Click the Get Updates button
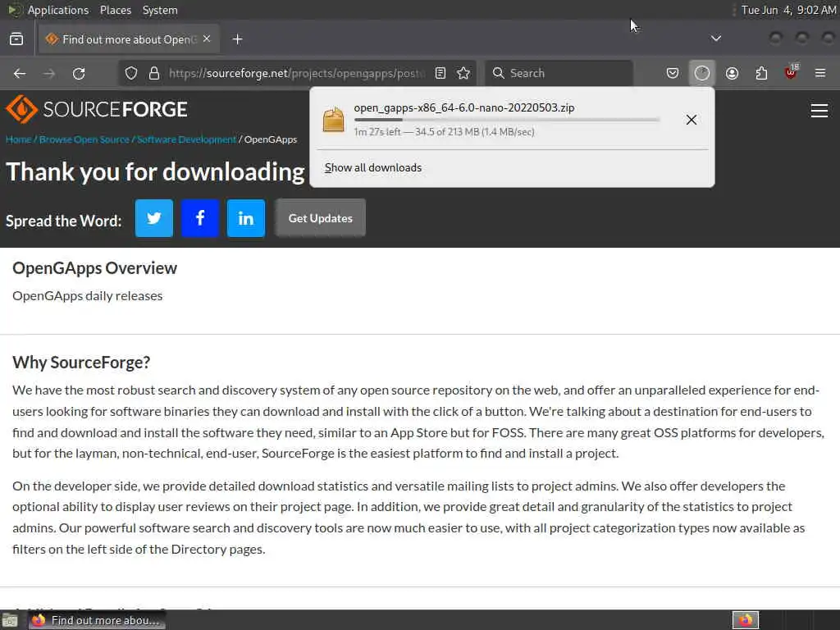The image size is (840, 630). 321,218
